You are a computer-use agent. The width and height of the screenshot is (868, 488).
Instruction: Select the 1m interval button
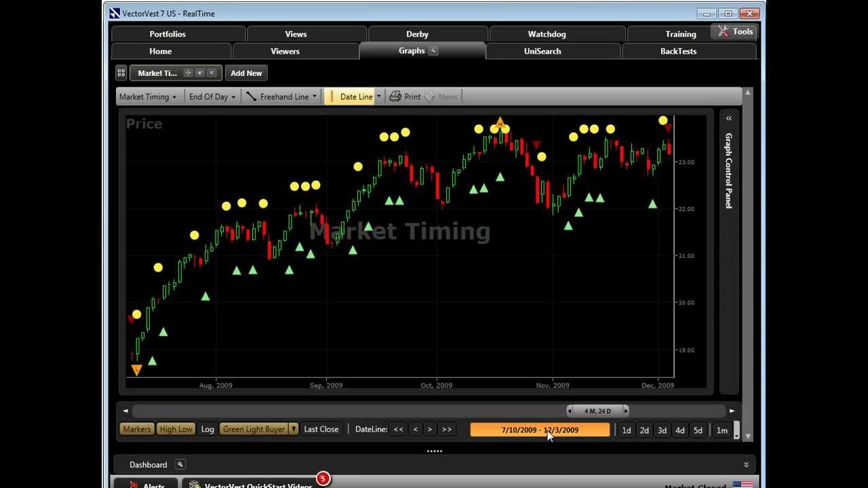pos(722,430)
